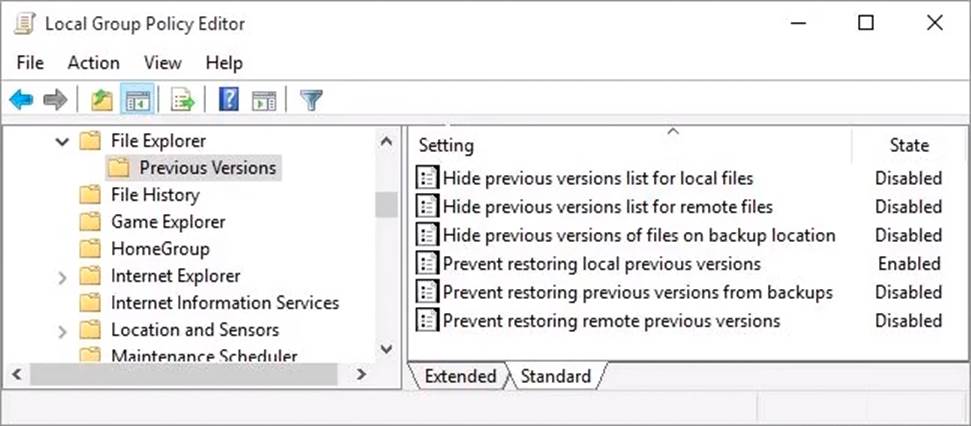
Task: Click the tree pane scroll down arrow
Action: pos(386,349)
